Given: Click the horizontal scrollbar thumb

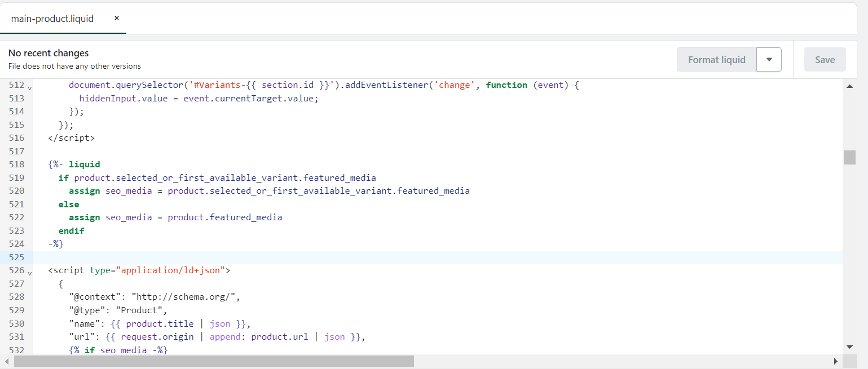Looking at the screenshot, I should click(x=214, y=361).
